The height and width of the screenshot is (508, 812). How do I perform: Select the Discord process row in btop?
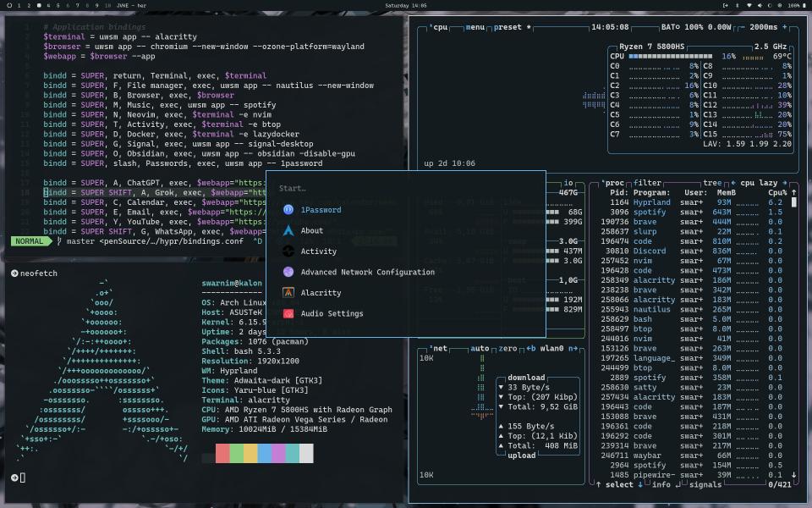tap(691, 251)
